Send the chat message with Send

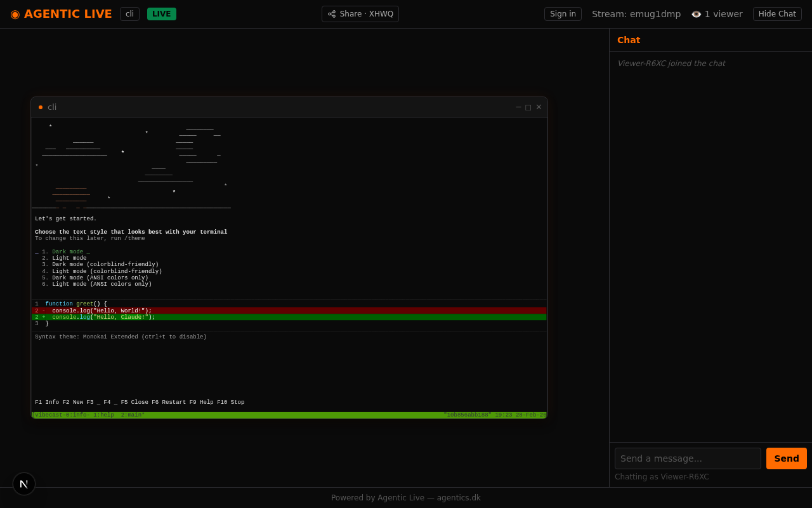(786, 458)
